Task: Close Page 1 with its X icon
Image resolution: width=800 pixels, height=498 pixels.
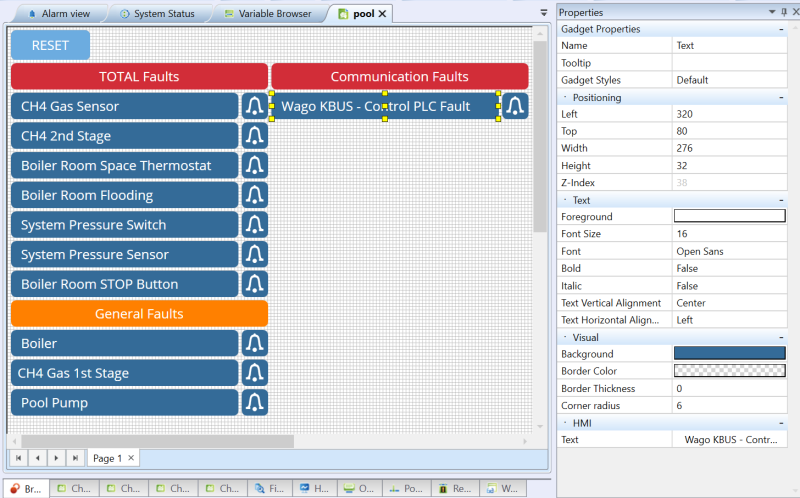Action: coord(131,458)
